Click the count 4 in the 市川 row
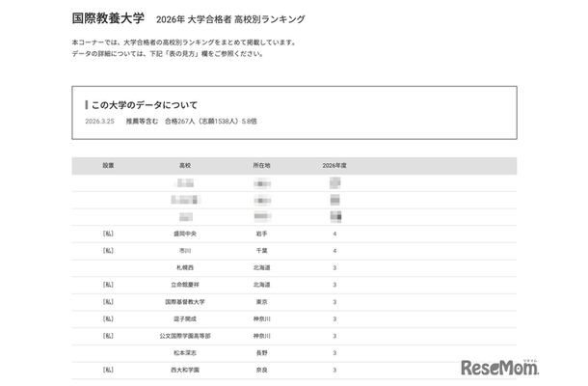The height and width of the screenshot is (386, 588). [334, 251]
